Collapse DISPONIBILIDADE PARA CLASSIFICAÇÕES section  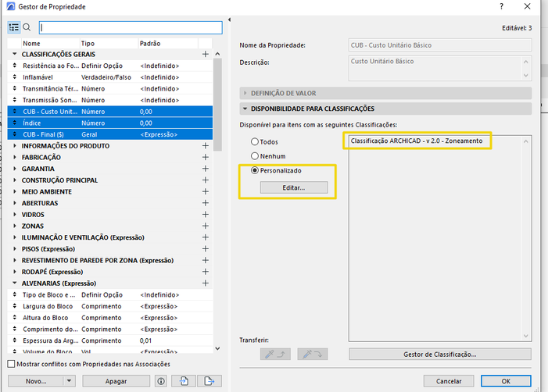[245, 109]
